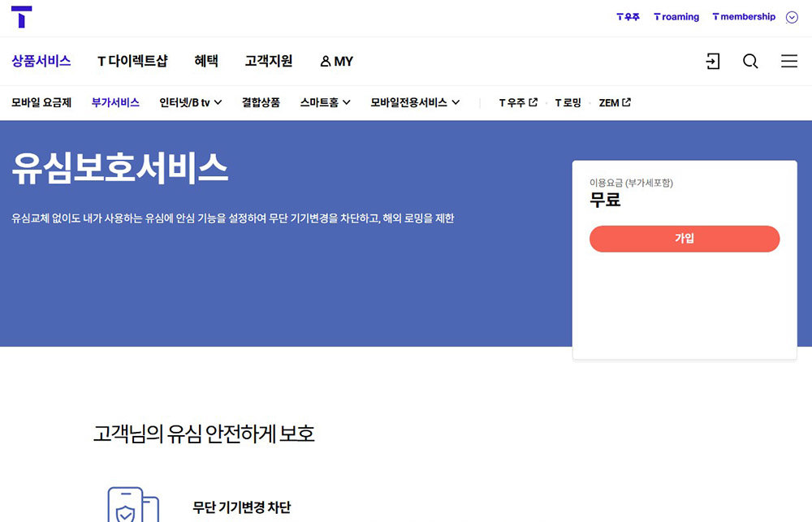Screen dimensions: 812x522
Task: Open the hamburger menu icon
Action: tap(788, 62)
